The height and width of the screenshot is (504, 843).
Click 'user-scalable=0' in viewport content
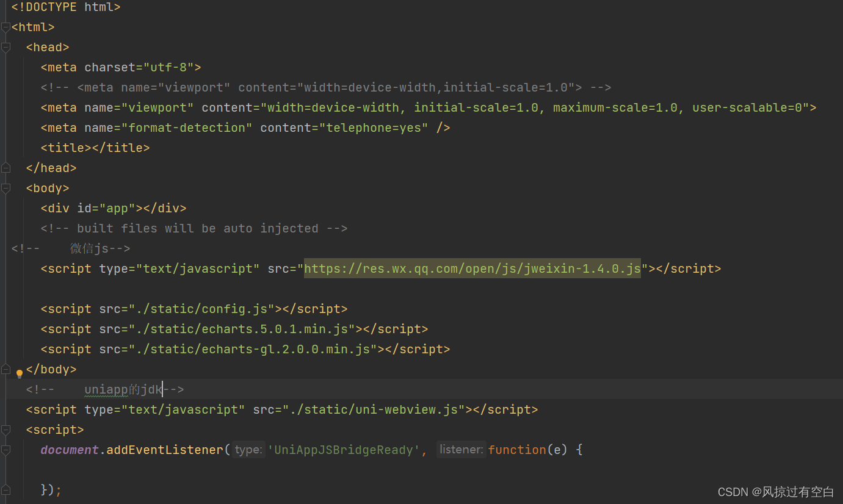[x=747, y=107]
